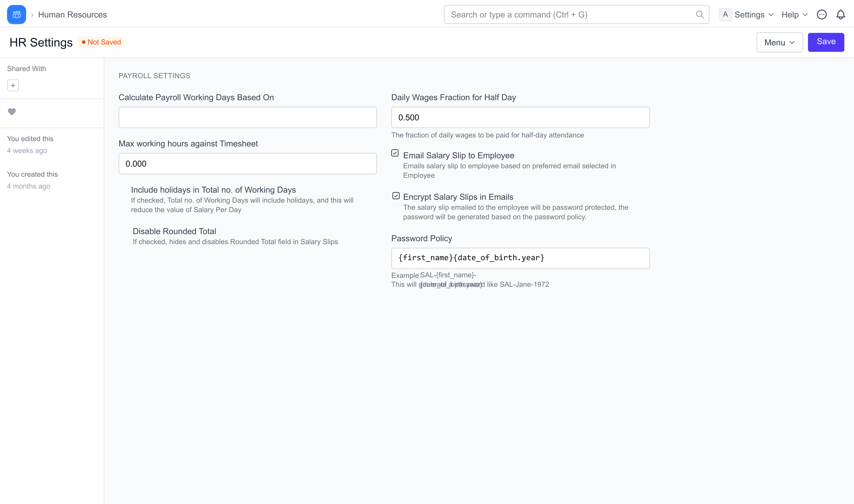Focus the Daily Wages Fraction field

coord(520,118)
